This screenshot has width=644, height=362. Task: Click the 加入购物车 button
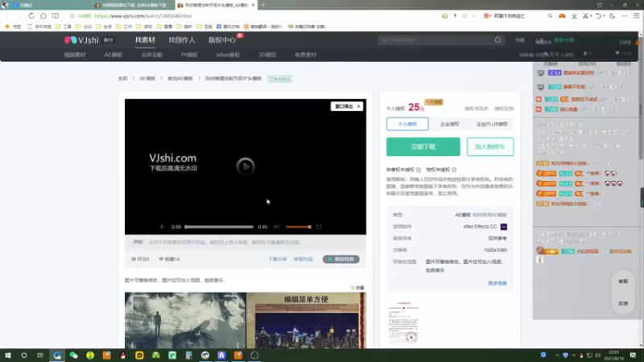(x=490, y=147)
